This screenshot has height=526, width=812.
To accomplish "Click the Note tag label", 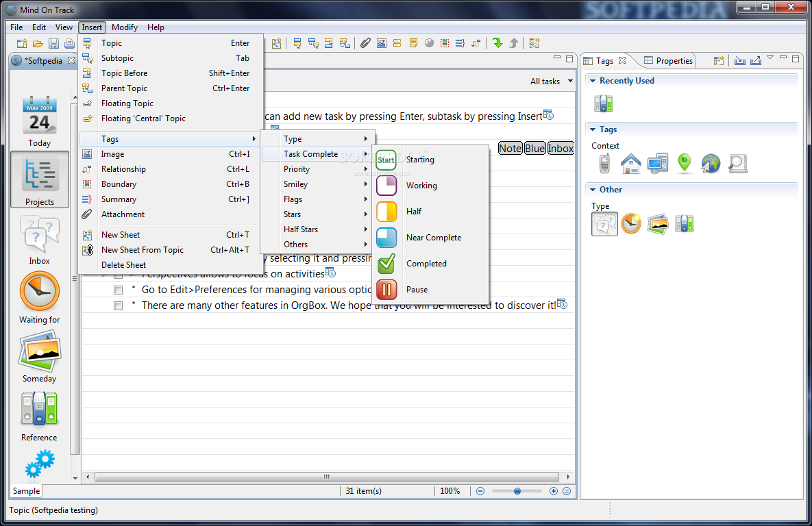I will click(x=510, y=149).
